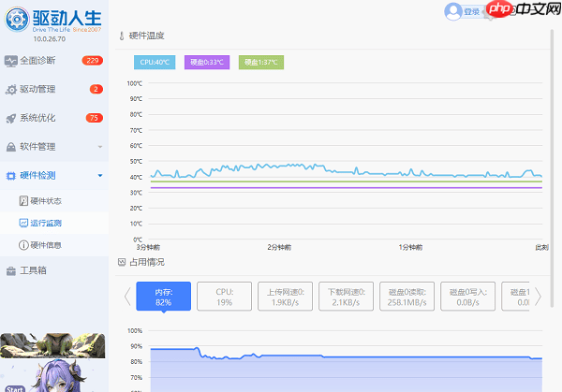Click the 硬件状态 document icon
Image resolution: width=562 pixels, height=392 pixels.
point(23,201)
